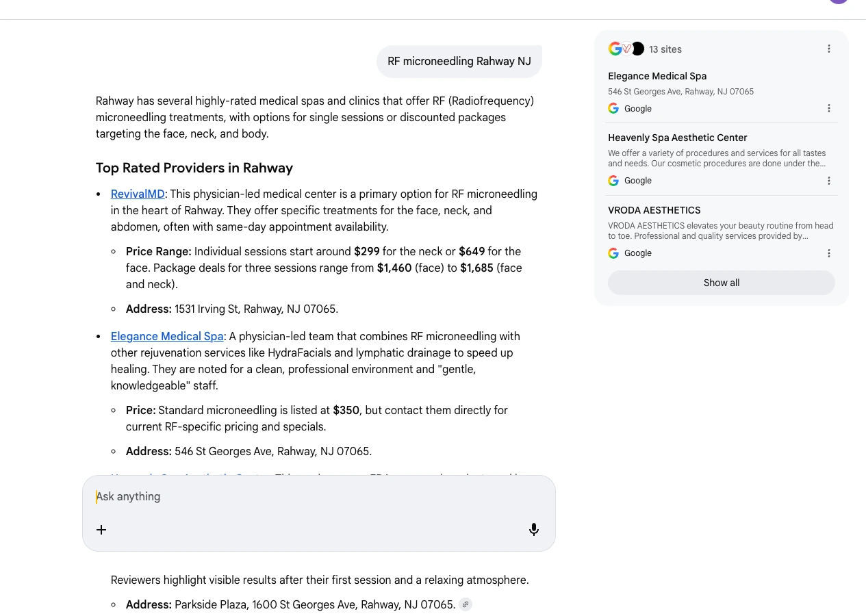Click the 546 St Georges Ave text in source card

[680, 92]
